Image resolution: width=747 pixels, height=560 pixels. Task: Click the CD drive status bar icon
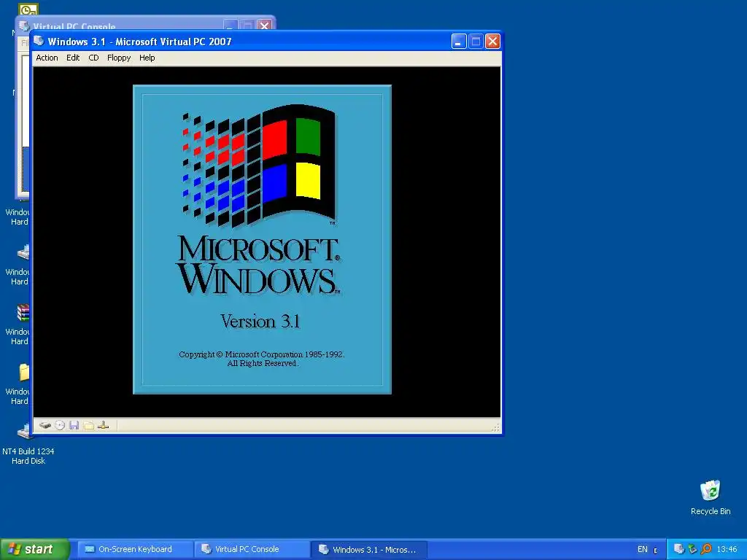point(60,425)
